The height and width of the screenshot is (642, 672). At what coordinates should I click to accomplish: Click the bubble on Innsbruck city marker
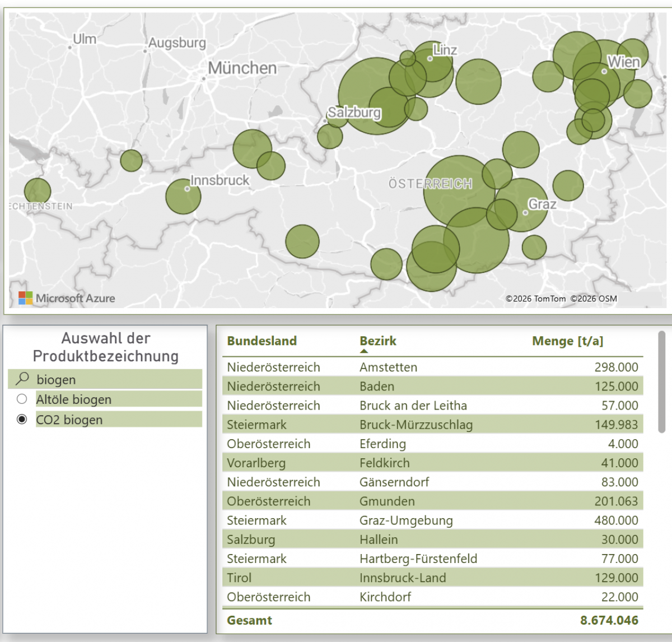pyautogui.click(x=183, y=196)
